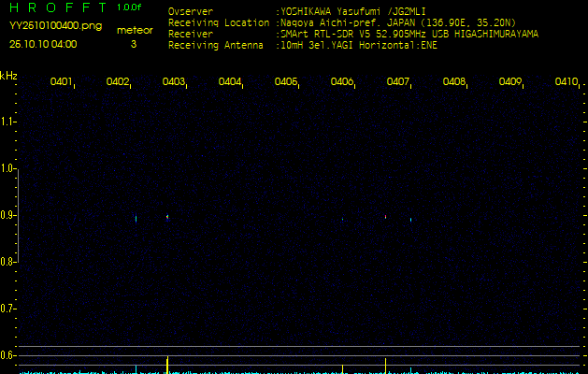The height and width of the screenshot is (374, 588).
Task: Click the tall yellow spike below 0403
Action: [167, 365]
